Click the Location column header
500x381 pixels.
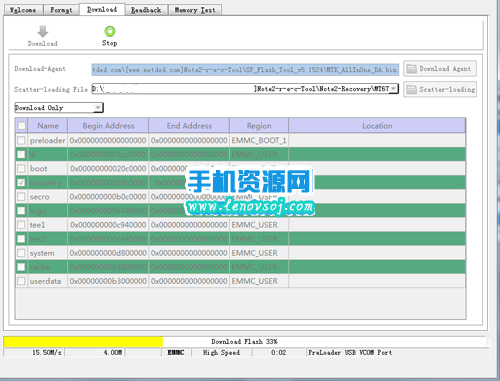(377, 126)
